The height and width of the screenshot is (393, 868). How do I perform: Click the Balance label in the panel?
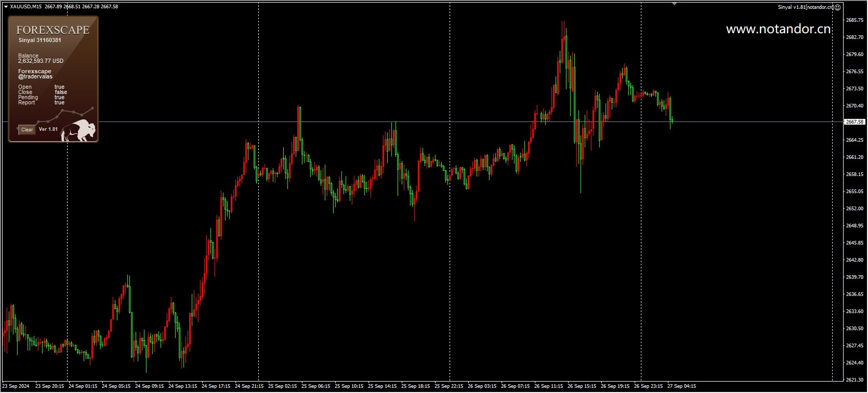click(28, 56)
